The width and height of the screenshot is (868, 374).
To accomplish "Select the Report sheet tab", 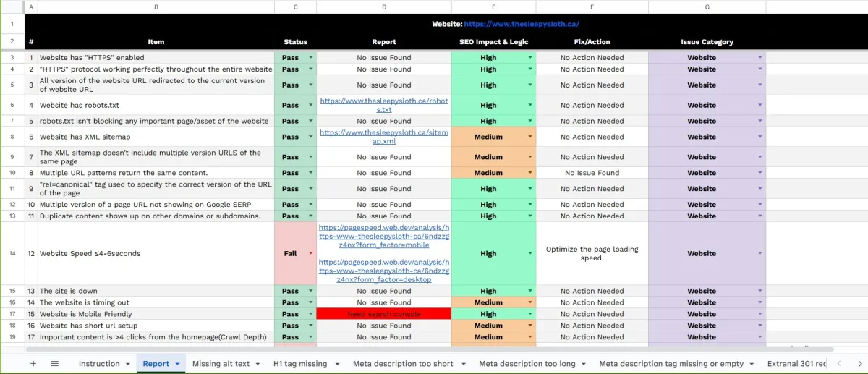I will (x=156, y=364).
